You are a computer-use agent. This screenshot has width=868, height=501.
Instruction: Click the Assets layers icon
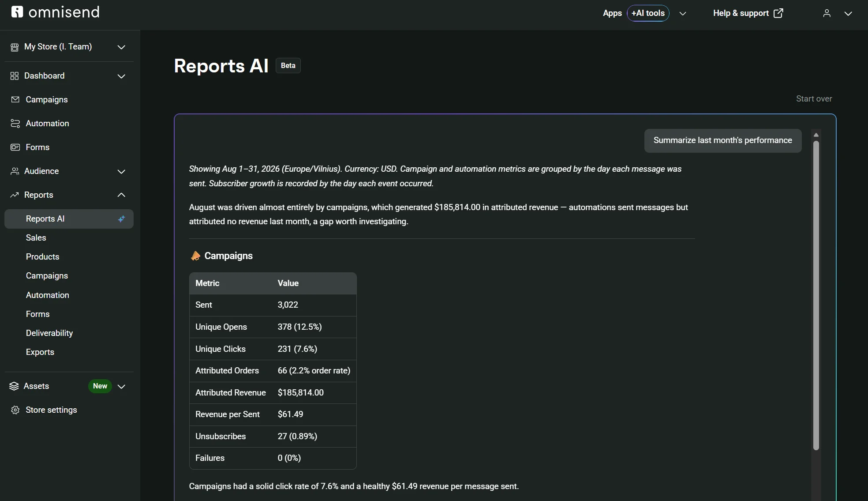[14, 386]
